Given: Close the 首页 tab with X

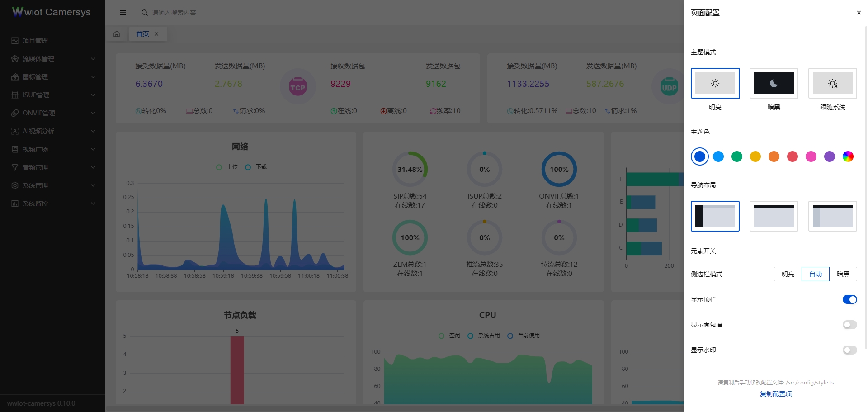Looking at the screenshot, I should point(156,34).
